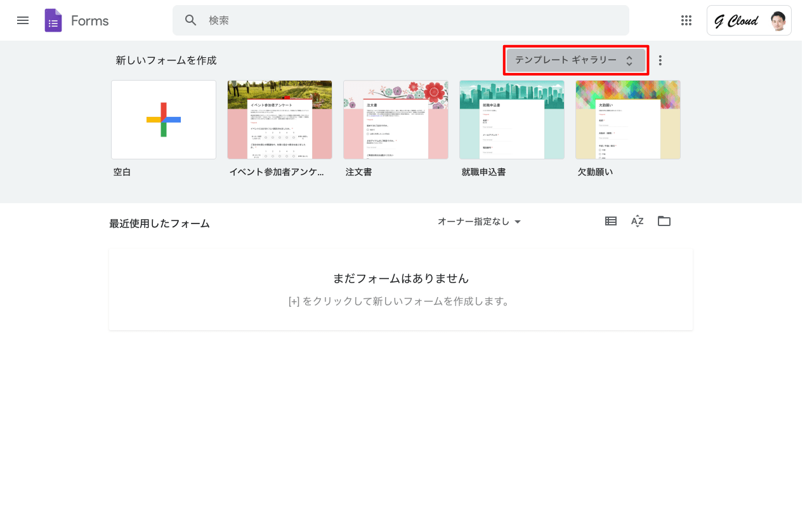Focus the 検索 search field
Viewport: 812px width, 508px height.
click(x=401, y=20)
